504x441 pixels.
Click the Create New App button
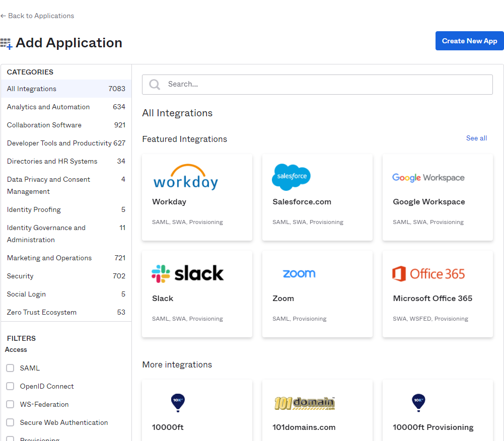point(469,41)
